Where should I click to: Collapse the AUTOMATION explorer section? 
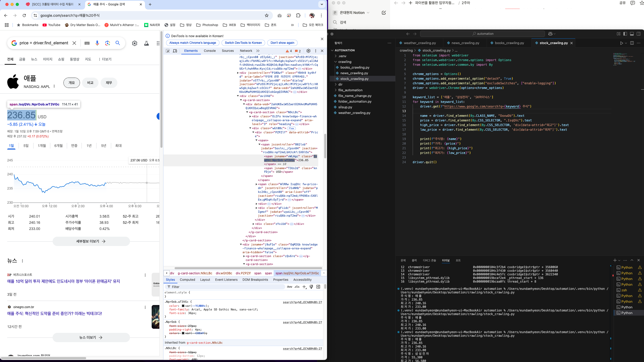click(332, 50)
